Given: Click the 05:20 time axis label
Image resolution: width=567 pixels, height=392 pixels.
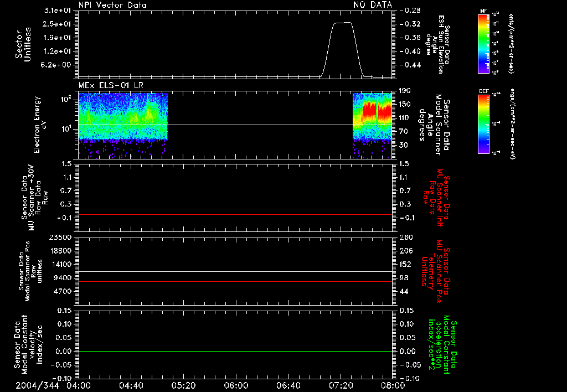Looking at the screenshot, I should tap(183, 385).
